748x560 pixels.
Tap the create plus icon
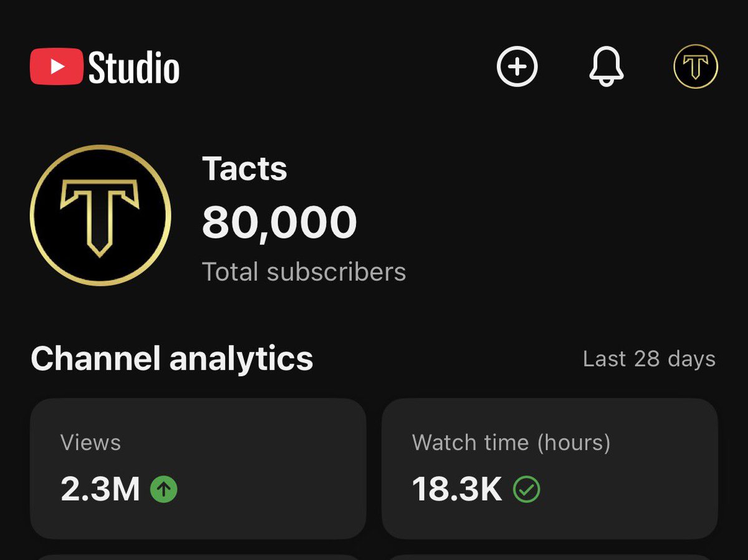point(517,66)
